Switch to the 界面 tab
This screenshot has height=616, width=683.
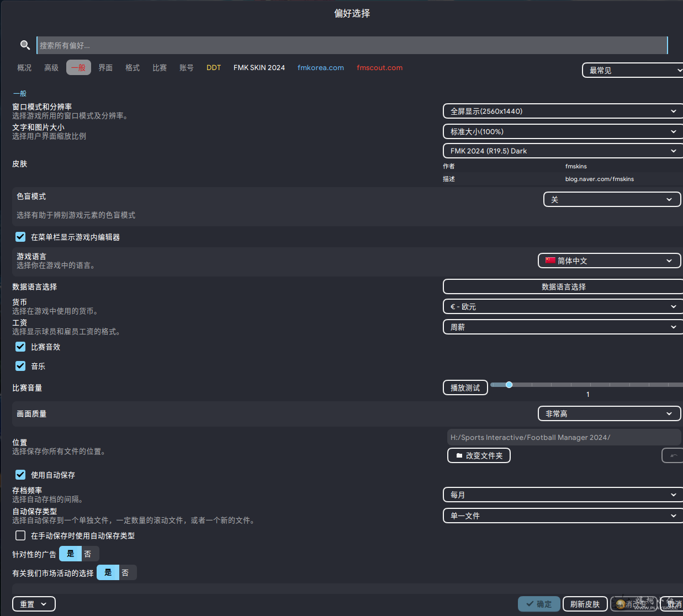[105, 67]
